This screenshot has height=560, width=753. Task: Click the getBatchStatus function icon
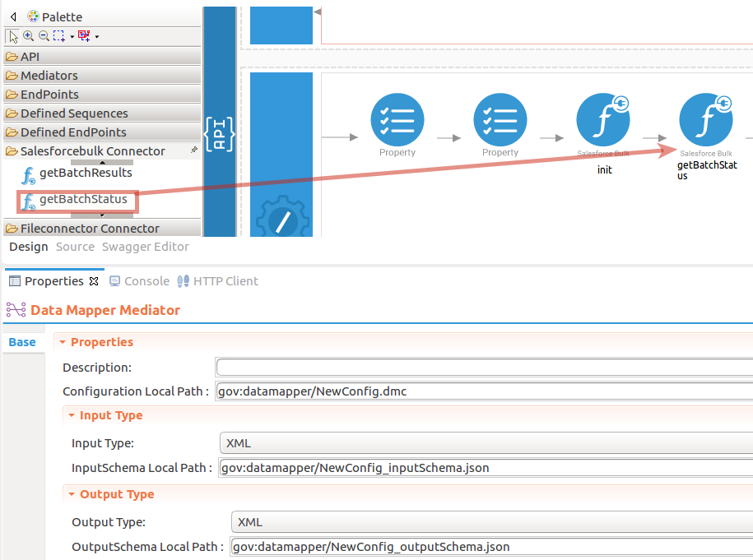point(28,202)
